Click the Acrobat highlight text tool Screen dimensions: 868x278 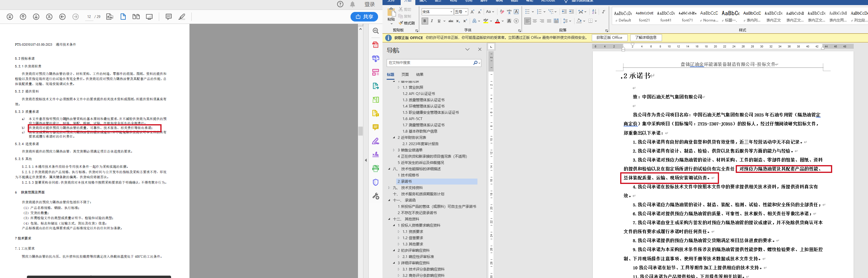(x=182, y=16)
